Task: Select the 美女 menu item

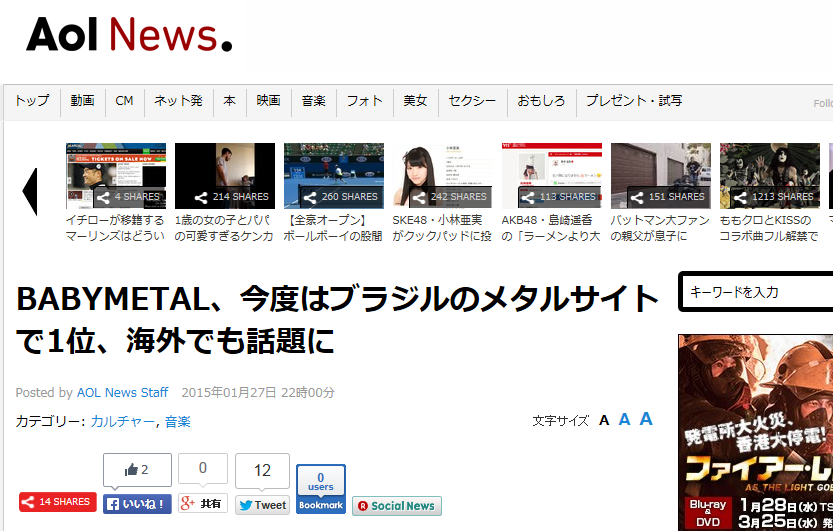Action: (415, 100)
